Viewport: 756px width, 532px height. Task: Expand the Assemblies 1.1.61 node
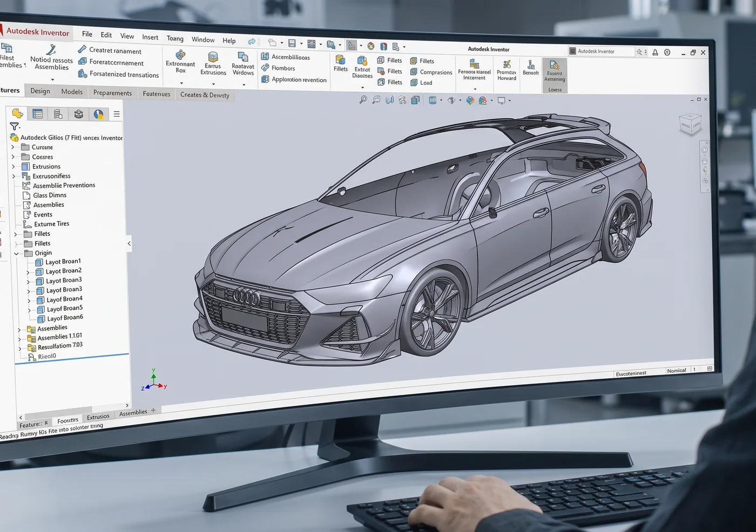coord(19,339)
